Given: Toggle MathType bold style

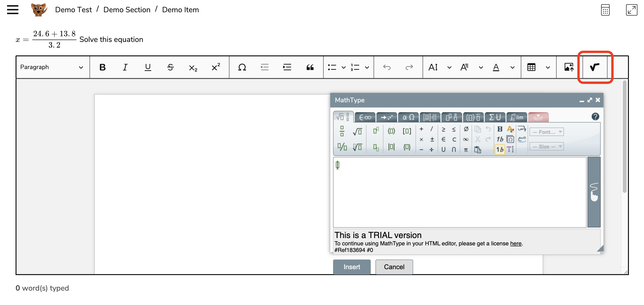Looking at the screenshot, I should (x=500, y=129).
